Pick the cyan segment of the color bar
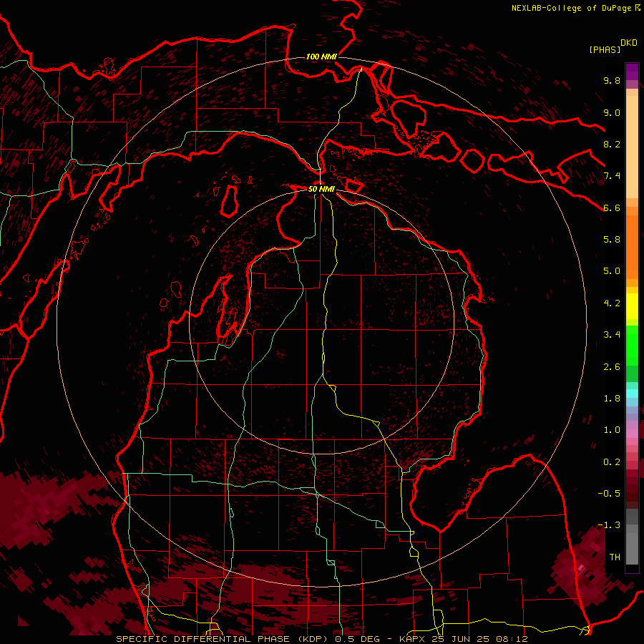 pos(632,394)
